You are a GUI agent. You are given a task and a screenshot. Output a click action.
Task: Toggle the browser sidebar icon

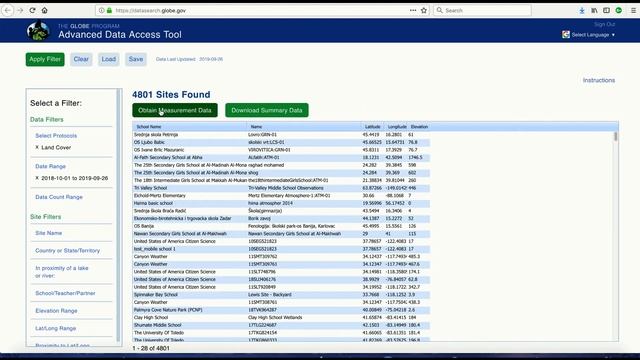pyautogui.click(x=607, y=10)
